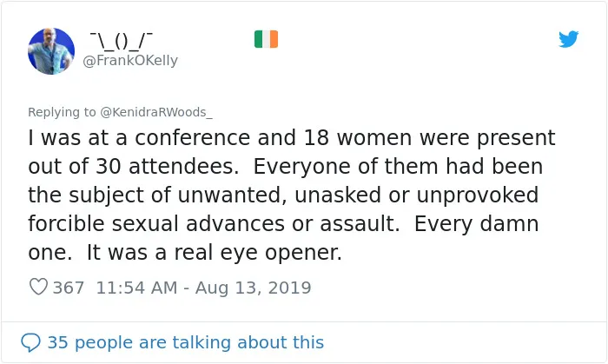Click the tweet line starting 'I was at a conference'
The width and height of the screenshot is (608, 364).
292,137
